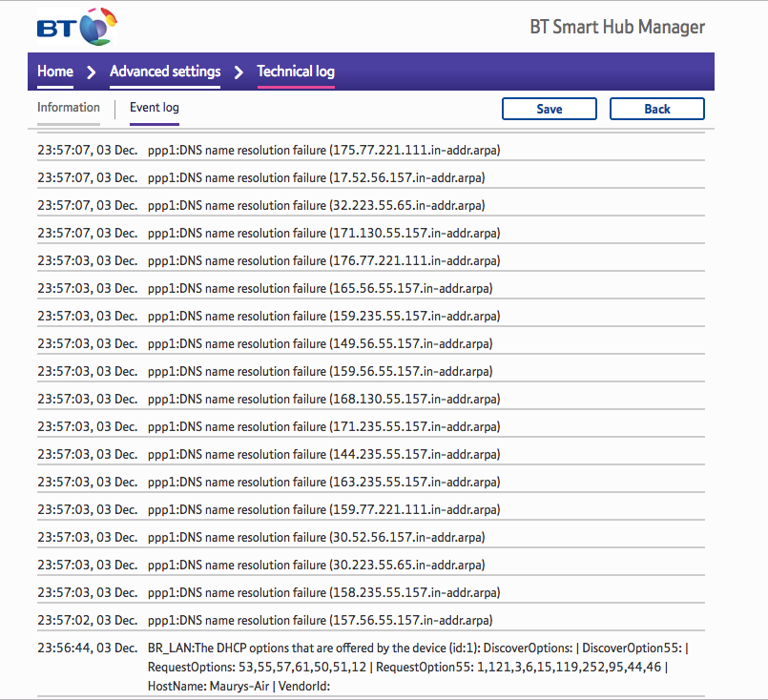Click the Back button
The height and width of the screenshot is (700, 768).
click(656, 109)
